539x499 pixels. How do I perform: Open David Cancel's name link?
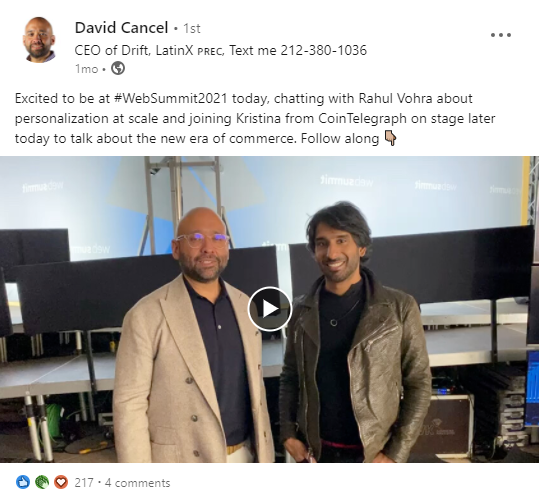click(121, 28)
